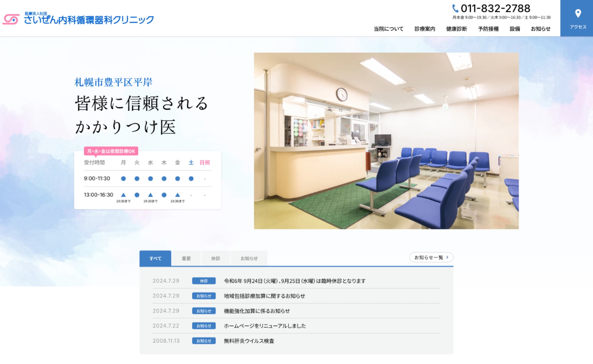Open 無料肝炎ウイルス検査 news link
Screen dimensions: 593x364
click(x=249, y=341)
